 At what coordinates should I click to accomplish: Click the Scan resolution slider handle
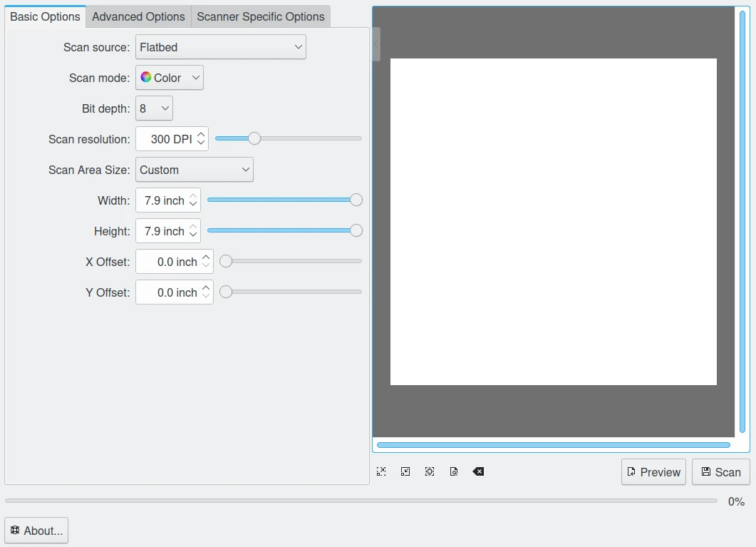click(x=254, y=138)
